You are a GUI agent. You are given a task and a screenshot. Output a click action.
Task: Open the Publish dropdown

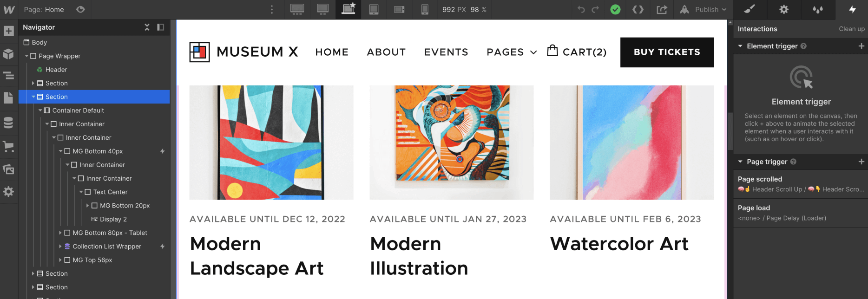click(x=710, y=9)
